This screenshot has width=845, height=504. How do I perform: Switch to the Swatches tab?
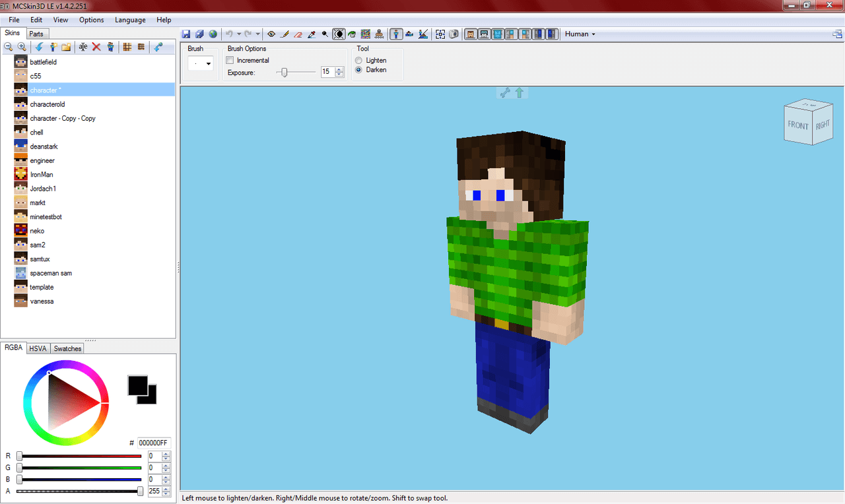pos(67,348)
